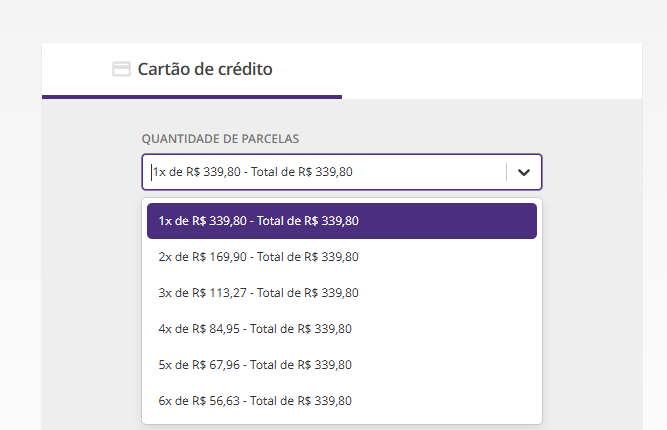This screenshot has width=667, height=430.
Task: Click the purple underline below Cartão de crédito
Action: click(x=192, y=96)
